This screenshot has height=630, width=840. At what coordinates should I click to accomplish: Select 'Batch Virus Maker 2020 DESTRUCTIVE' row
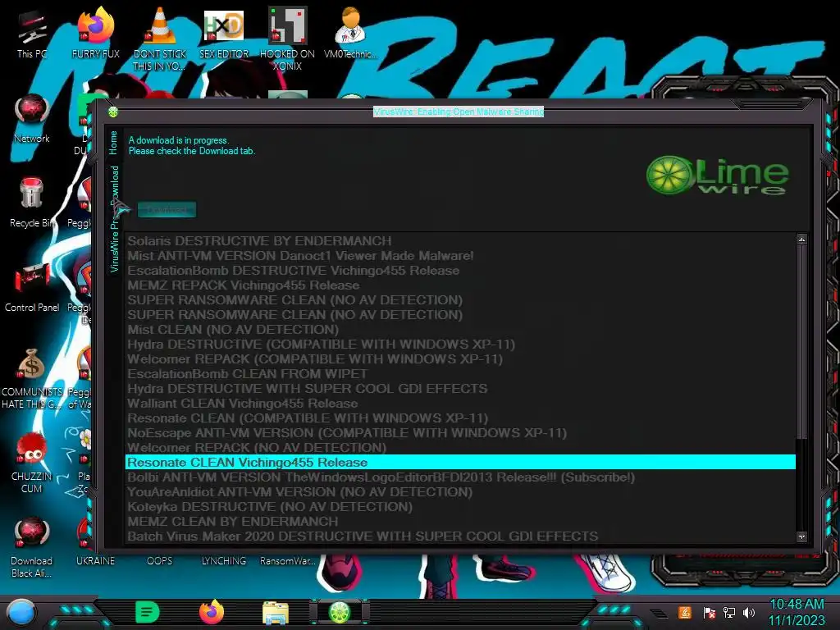[x=460, y=536]
